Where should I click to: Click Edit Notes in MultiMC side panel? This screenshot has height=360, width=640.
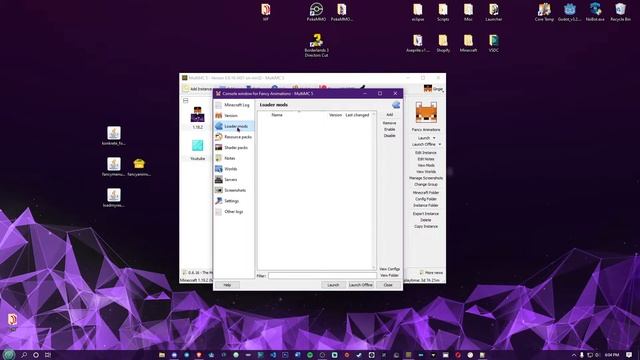tap(426, 159)
